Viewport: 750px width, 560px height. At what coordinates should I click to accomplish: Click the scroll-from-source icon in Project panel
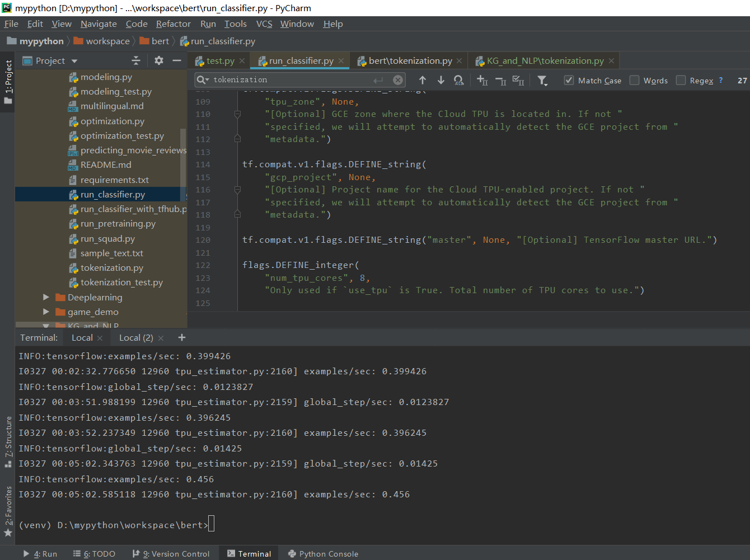(136, 60)
